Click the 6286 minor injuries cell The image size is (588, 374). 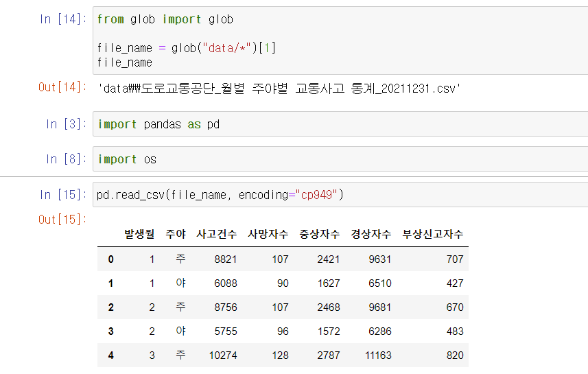tap(380, 331)
